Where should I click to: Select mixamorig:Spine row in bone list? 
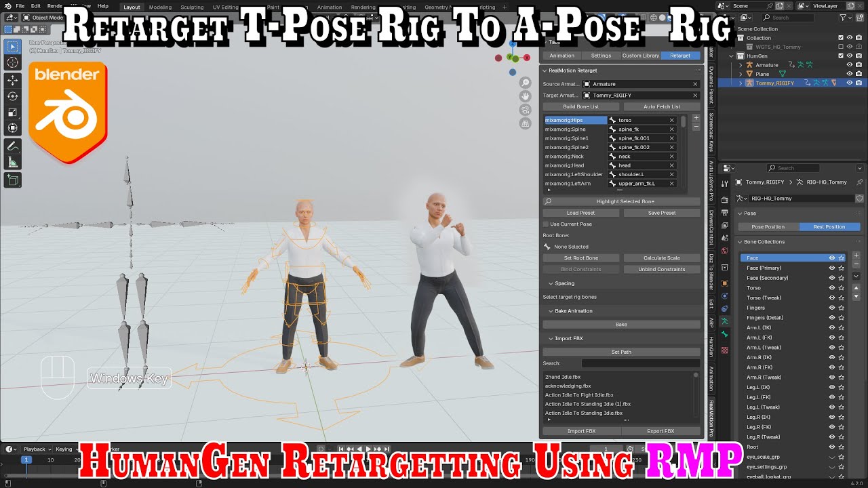(576, 129)
